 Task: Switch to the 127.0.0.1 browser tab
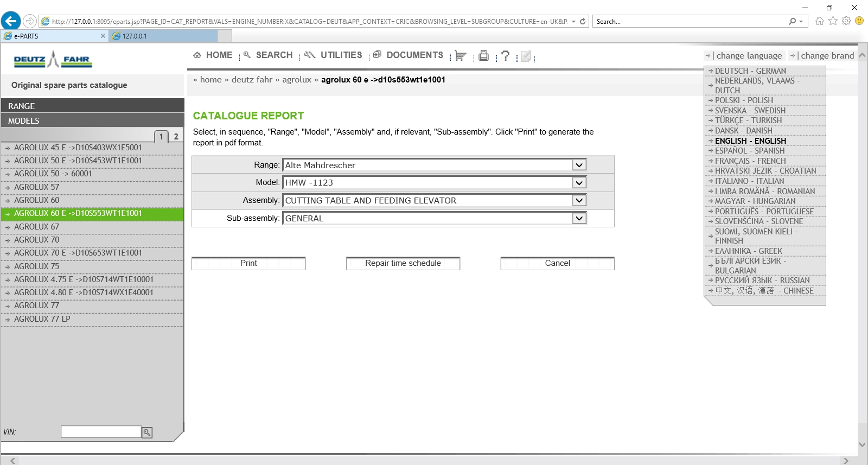point(163,36)
